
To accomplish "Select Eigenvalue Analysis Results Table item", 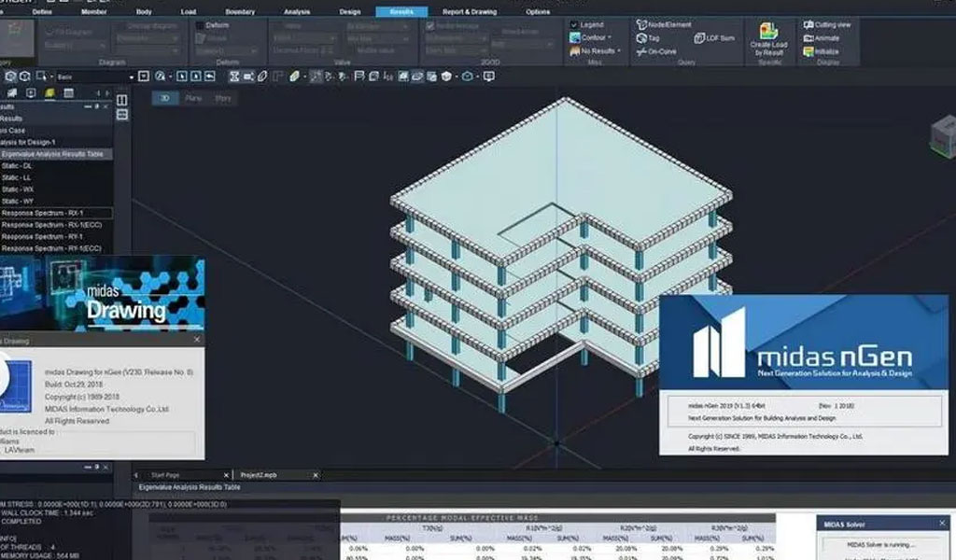I will [52, 153].
